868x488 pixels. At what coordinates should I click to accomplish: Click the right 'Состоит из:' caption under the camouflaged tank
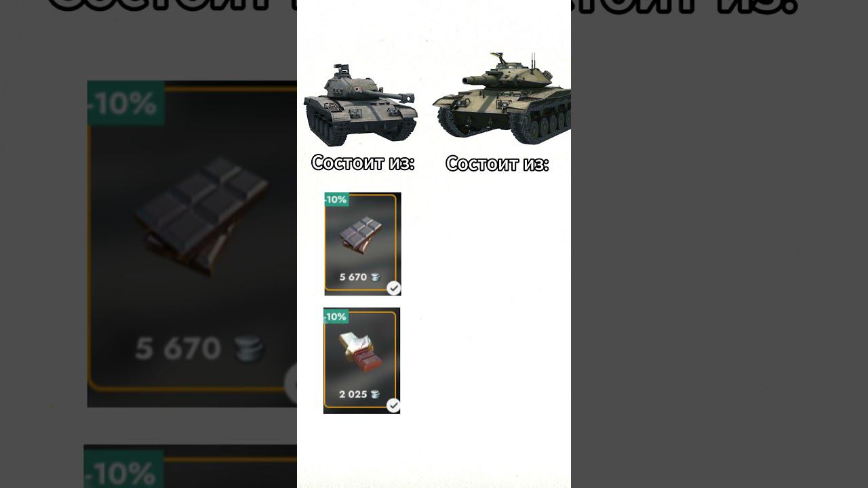point(497,164)
